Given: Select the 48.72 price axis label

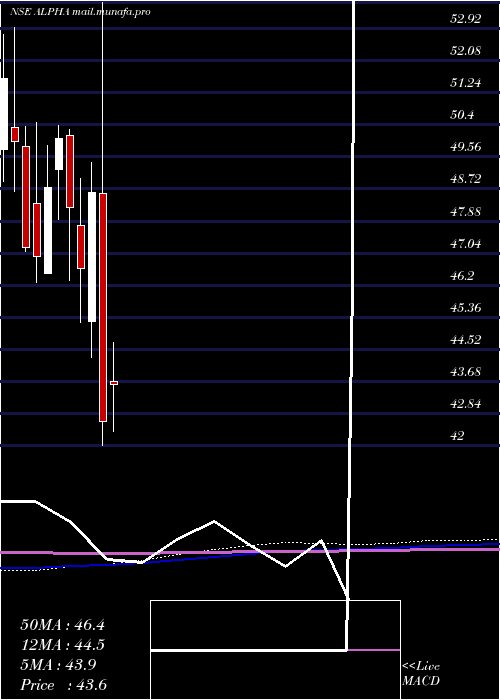Looking at the screenshot, I should click(x=466, y=179).
